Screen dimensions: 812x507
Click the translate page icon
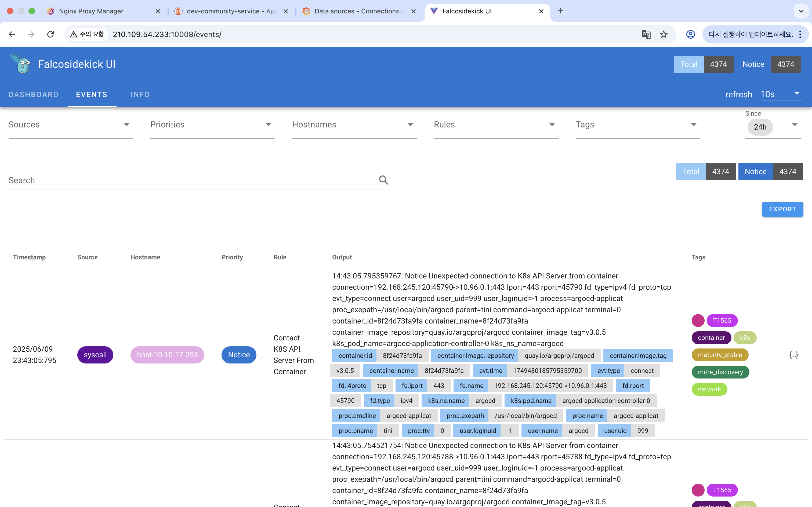pyautogui.click(x=646, y=34)
